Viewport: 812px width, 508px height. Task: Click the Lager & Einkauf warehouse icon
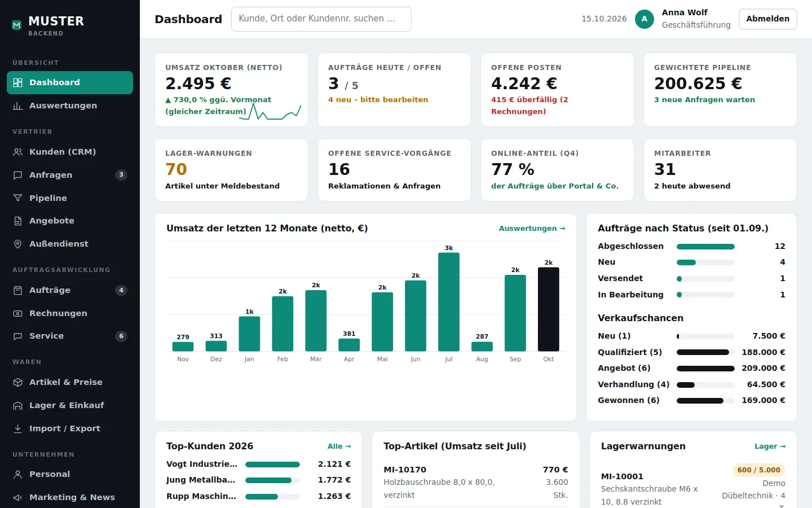click(x=18, y=405)
